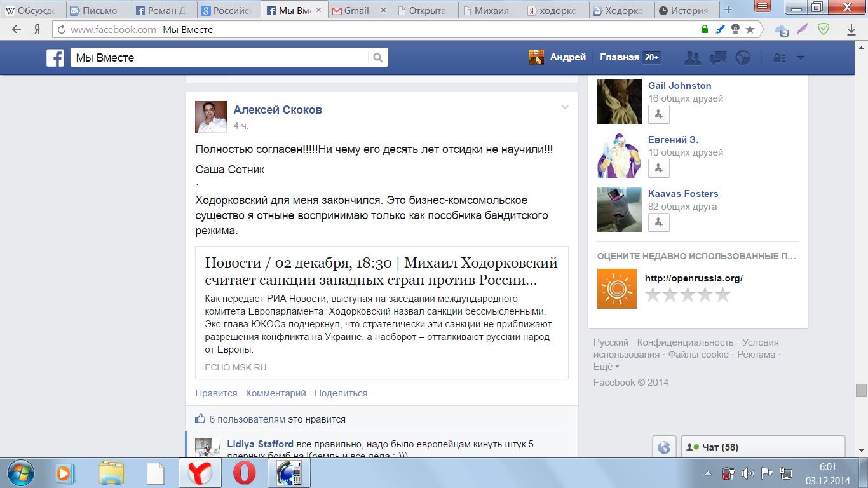Click Алексей Скоков's profile photo
The width and height of the screenshot is (868, 488).
coord(211,117)
